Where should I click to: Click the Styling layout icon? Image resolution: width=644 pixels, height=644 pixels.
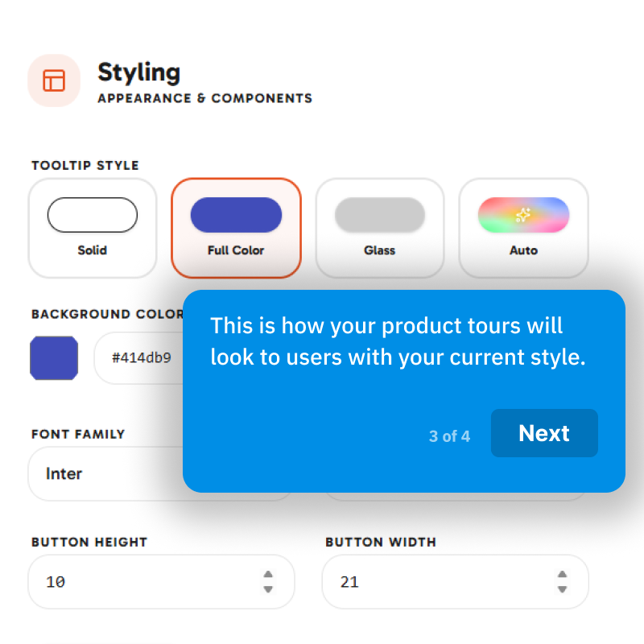pyautogui.click(x=54, y=80)
